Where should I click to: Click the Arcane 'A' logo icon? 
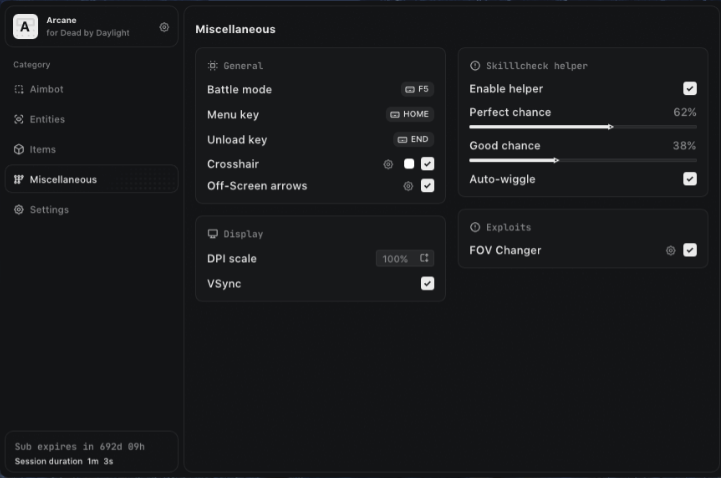point(25,27)
